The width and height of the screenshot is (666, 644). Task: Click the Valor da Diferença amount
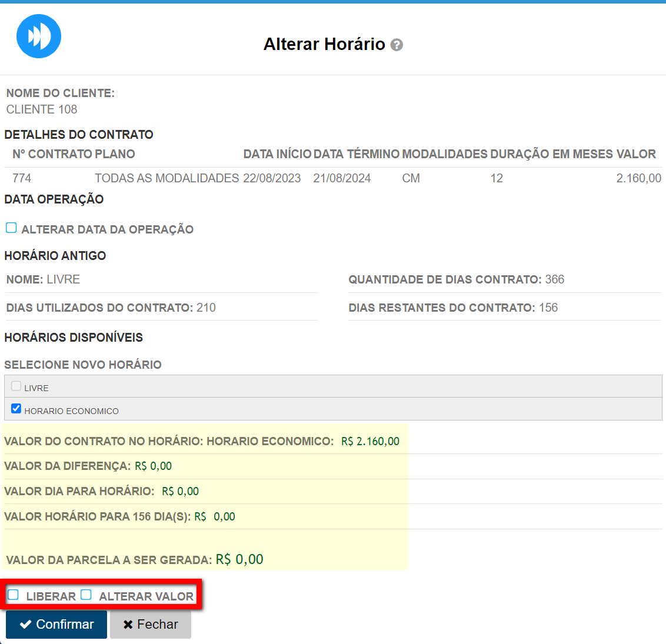(x=154, y=466)
